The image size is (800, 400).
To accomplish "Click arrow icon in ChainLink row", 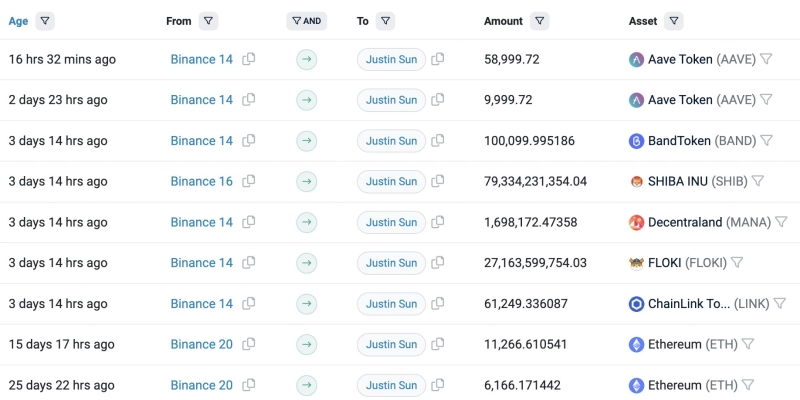I will [x=307, y=304].
